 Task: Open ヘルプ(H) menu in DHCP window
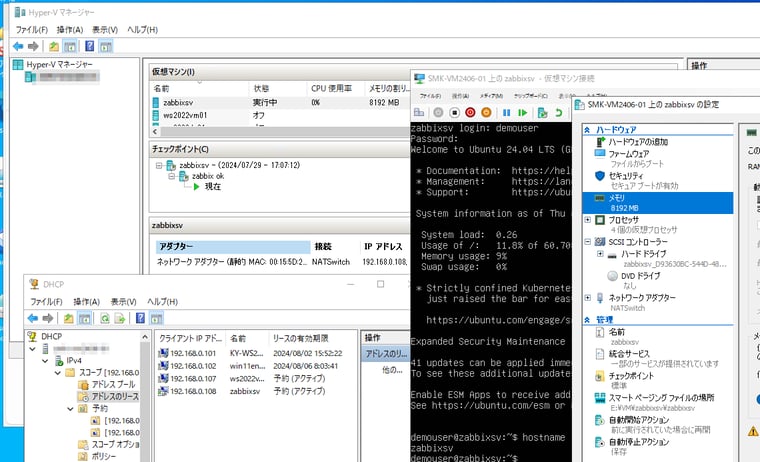pos(162,302)
